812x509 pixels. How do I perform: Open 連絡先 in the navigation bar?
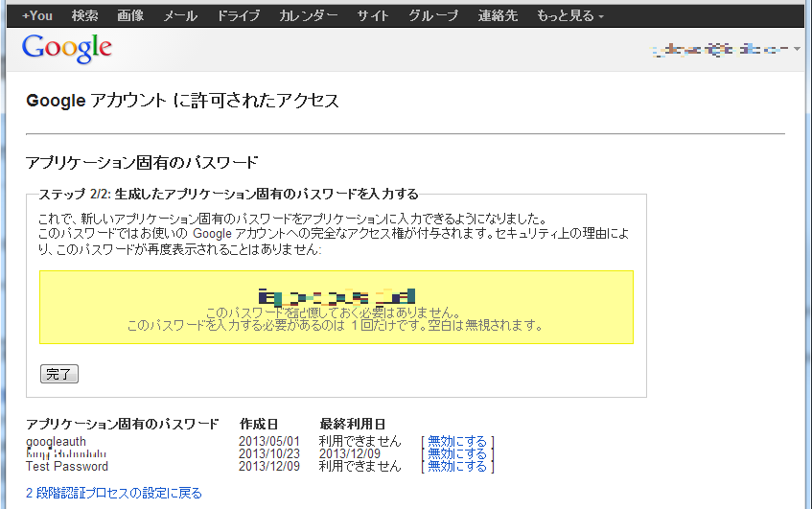coord(497,16)
